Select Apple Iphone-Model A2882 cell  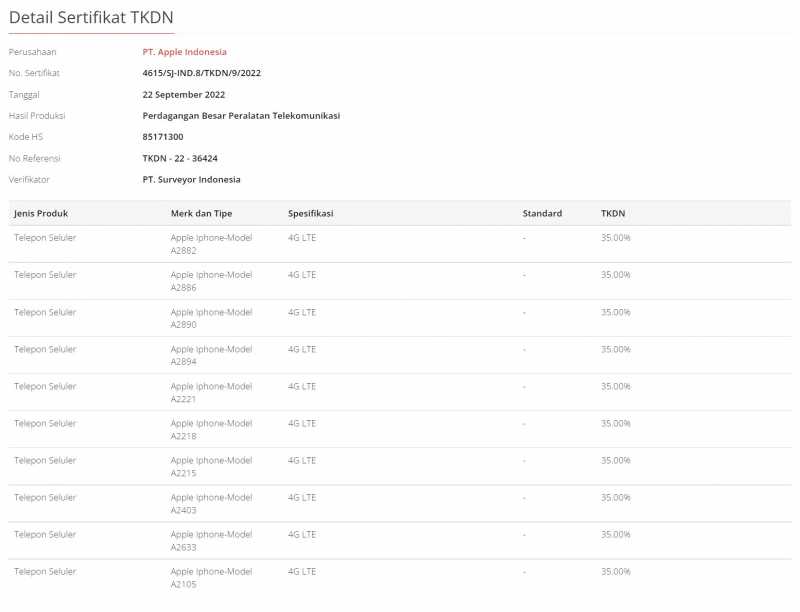pos(212,244)
